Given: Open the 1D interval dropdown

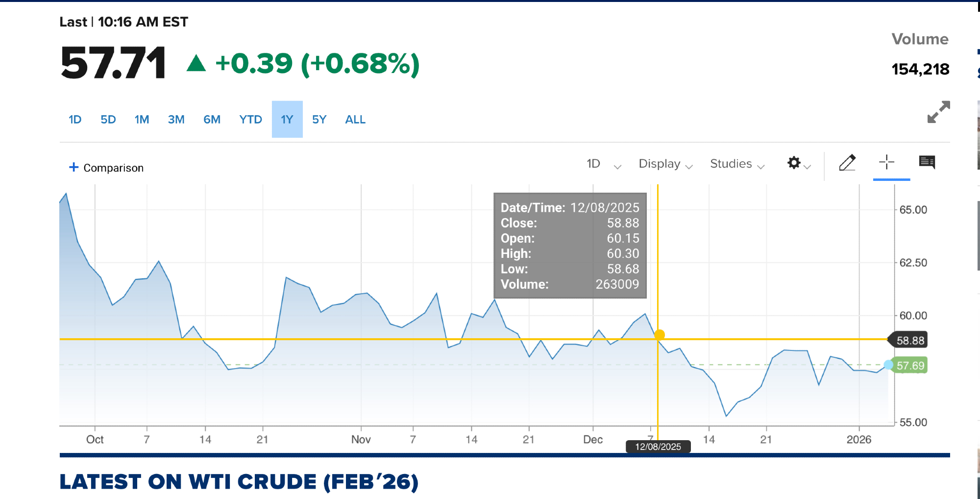Looking at the screenshot, I should [603, 164].
